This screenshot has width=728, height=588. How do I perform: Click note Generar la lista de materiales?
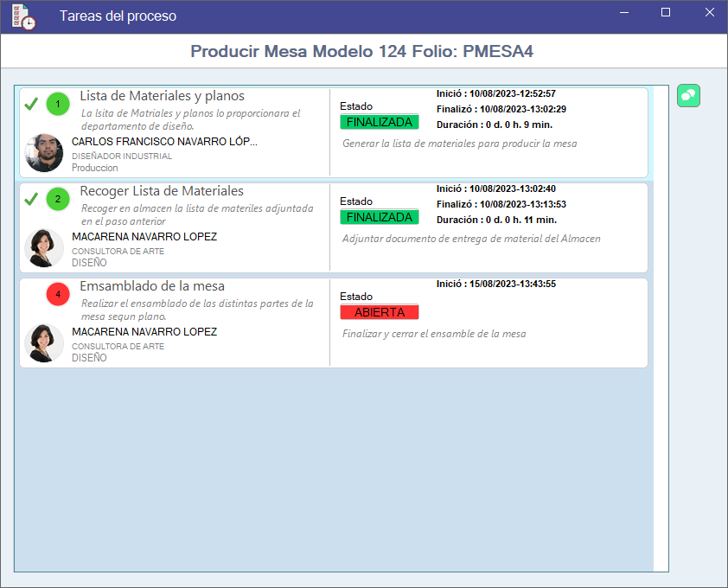(x=460, y=144)
